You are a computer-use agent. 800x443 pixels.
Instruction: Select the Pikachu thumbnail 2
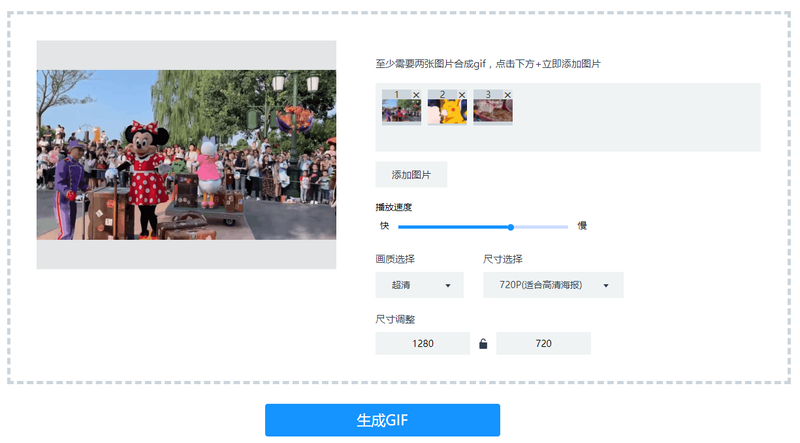[x=447, y=111]
